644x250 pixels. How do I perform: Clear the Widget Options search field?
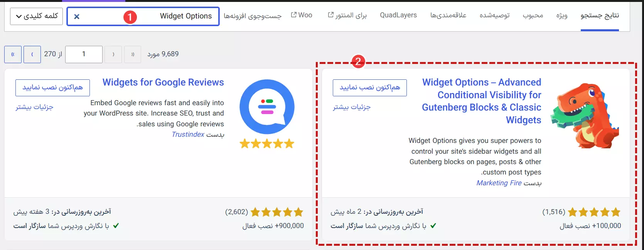[x=77, y=17]
